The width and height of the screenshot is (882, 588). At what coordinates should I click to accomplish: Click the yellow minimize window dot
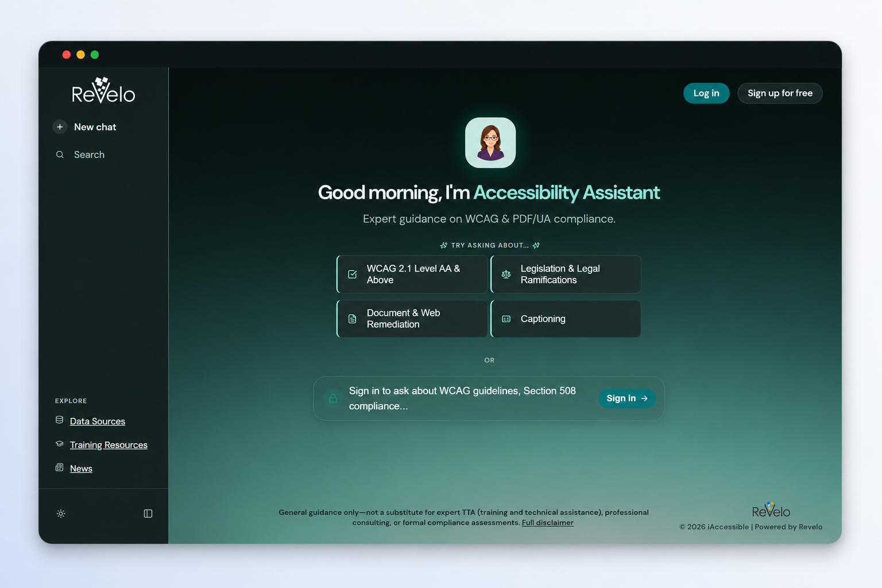point(80,55)
